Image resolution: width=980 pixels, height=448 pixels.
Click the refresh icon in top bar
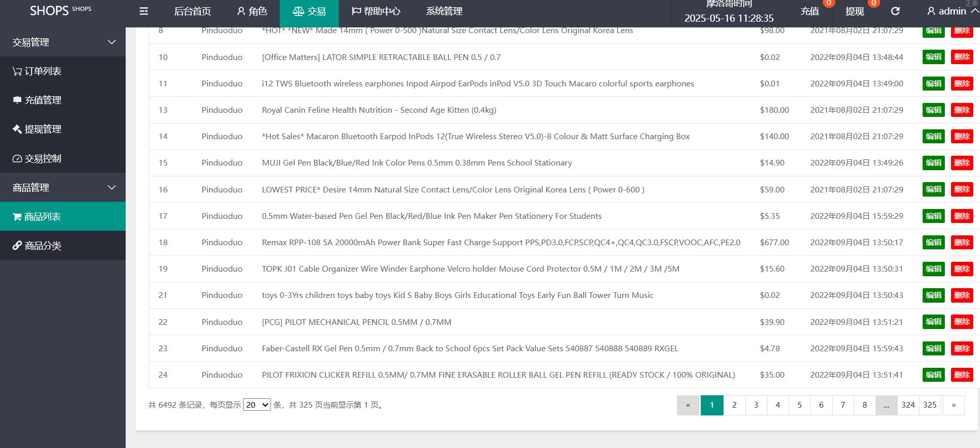pos(895,11)
